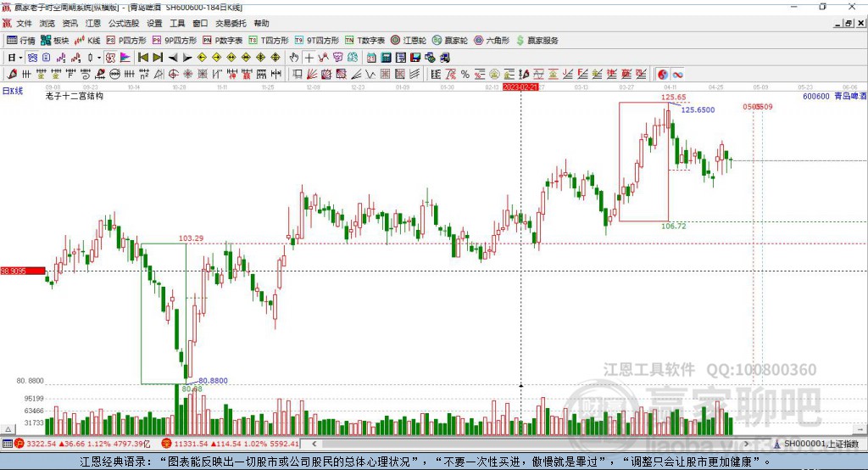Open the 浏览 menu
The image size is (868, 470).
tap(47, 23)
